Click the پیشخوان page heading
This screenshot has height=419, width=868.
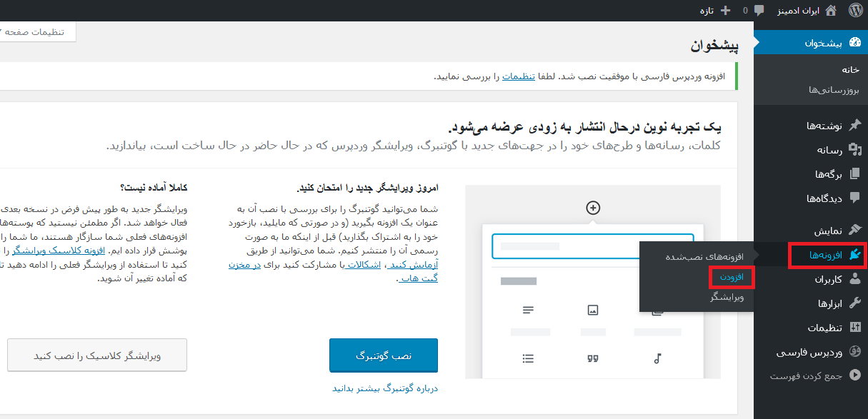click(x=714, y=46)
